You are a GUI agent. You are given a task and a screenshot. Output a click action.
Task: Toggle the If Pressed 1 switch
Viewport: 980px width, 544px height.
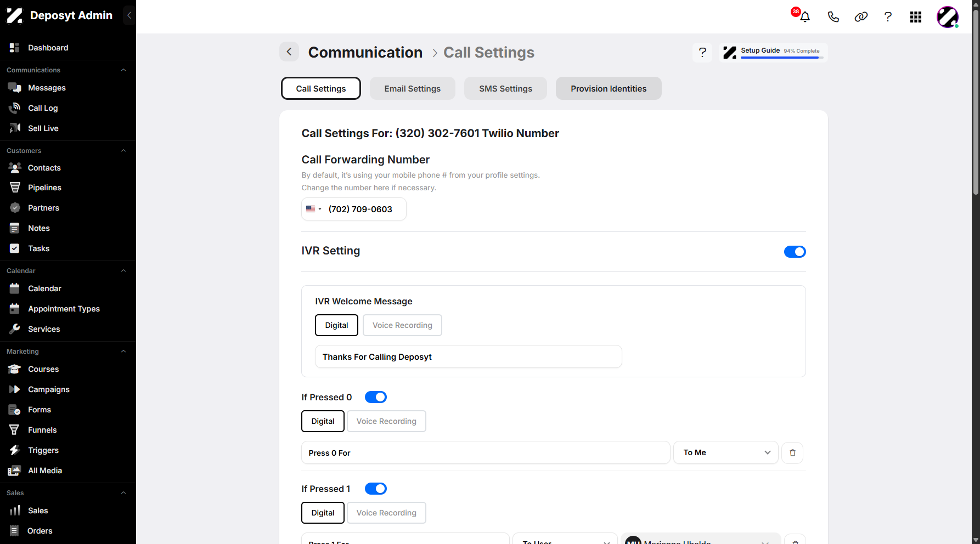(x=376, y=489)
